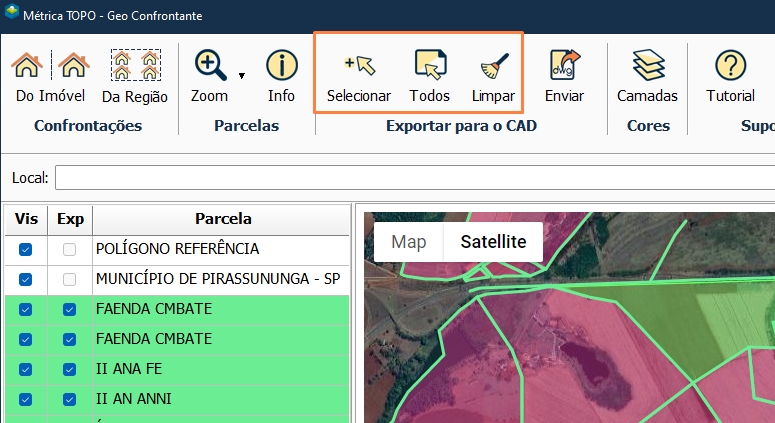Hide II AN ANNI via Vis checkbox
Screen dimensions: 775x423
(x=26, y=399)
